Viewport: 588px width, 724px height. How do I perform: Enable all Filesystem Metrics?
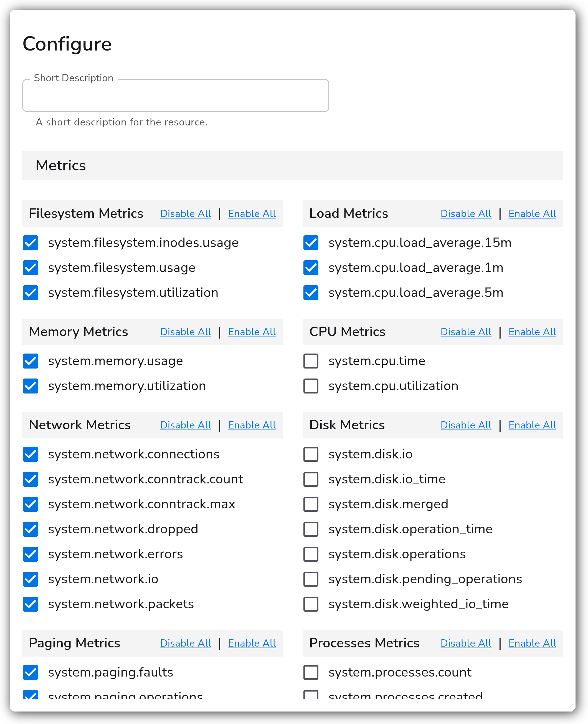252,214
